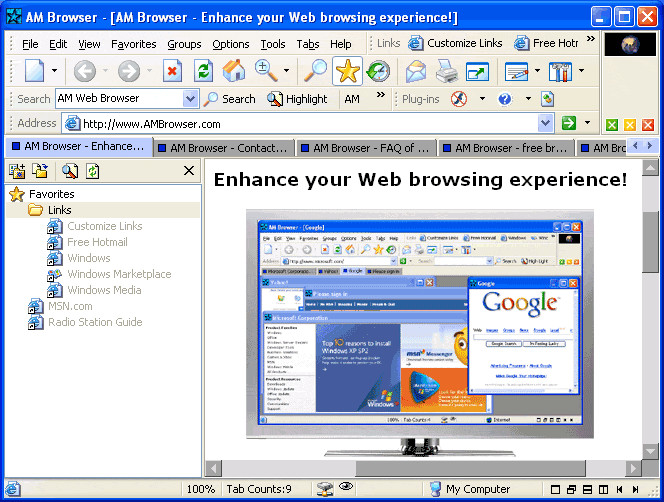Click the Search magnifier toolbar icon
This screenshot has width=664, height=502.
click(x=316, y=71)
